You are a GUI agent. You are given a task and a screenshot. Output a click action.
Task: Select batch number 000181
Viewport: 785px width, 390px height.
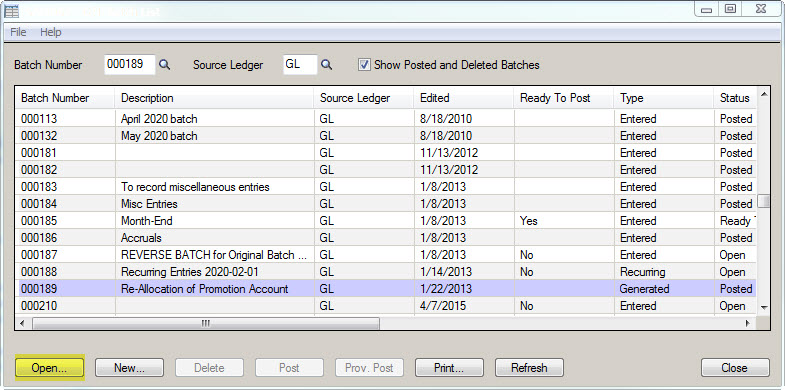pyautogui.click(x=39, y=153)
